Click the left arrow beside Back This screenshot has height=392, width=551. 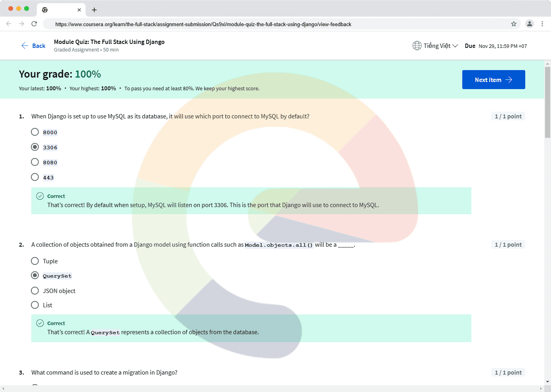pos(25,46)
